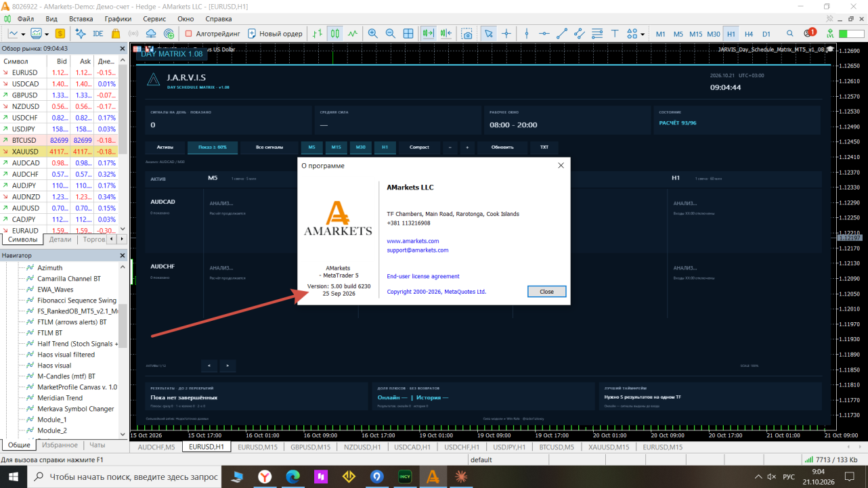868x488 pixels.
Task: Click the Новый ордер button
Action: click(x=275, y=33)
